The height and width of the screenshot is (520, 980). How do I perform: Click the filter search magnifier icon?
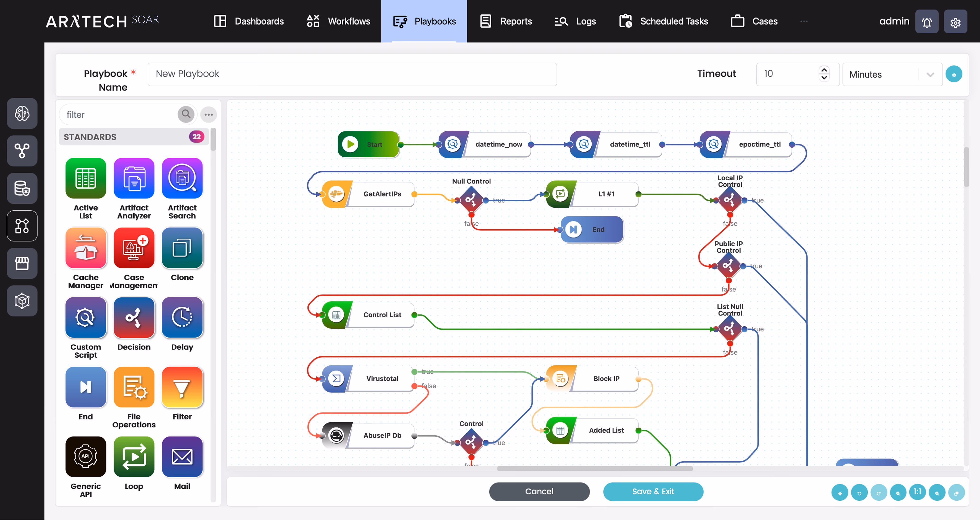pyautogui.click(x=186, y=114)
